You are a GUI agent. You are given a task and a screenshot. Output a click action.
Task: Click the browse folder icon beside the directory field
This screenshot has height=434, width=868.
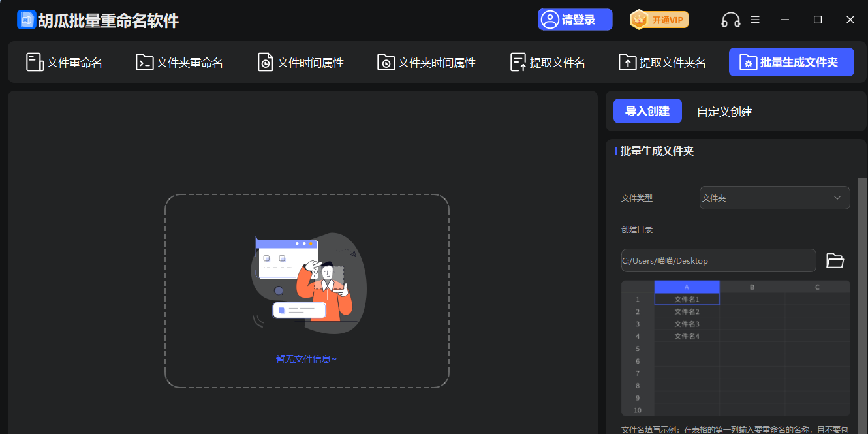pos(835,260)
